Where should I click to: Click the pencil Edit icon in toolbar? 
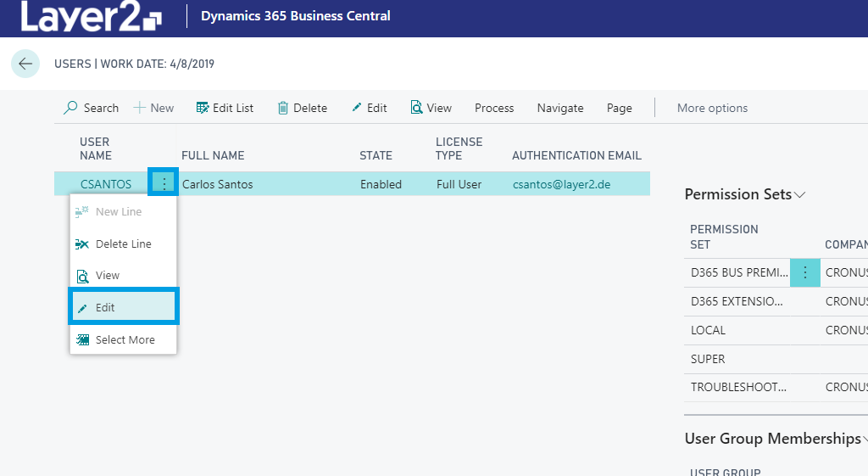click(357, 108)
